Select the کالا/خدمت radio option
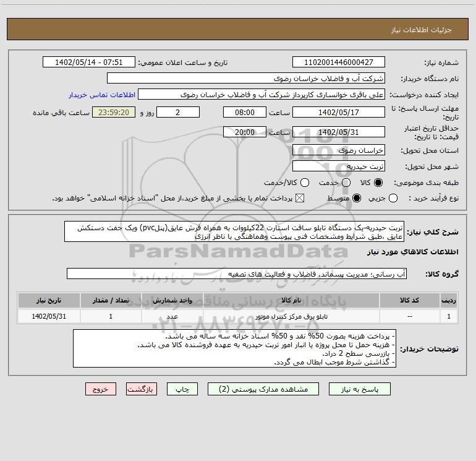The width and height of the screenshot is (476, 461). point(305,183)
